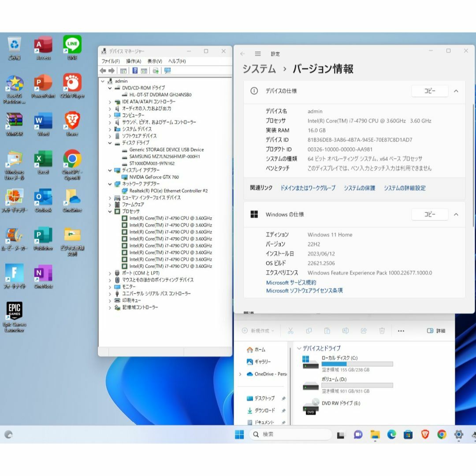
Task: Open OneNote desktop shortcut
Action: point(43,276)
